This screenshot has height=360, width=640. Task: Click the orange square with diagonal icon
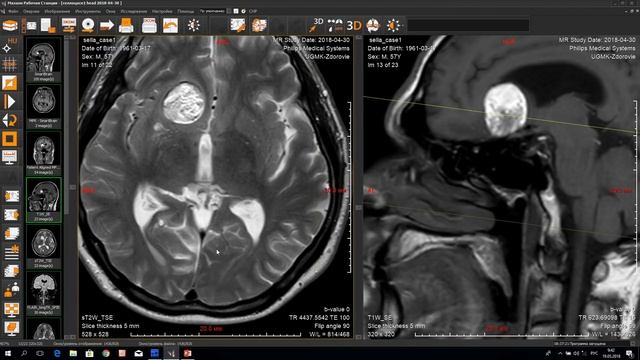pos(9,83)
